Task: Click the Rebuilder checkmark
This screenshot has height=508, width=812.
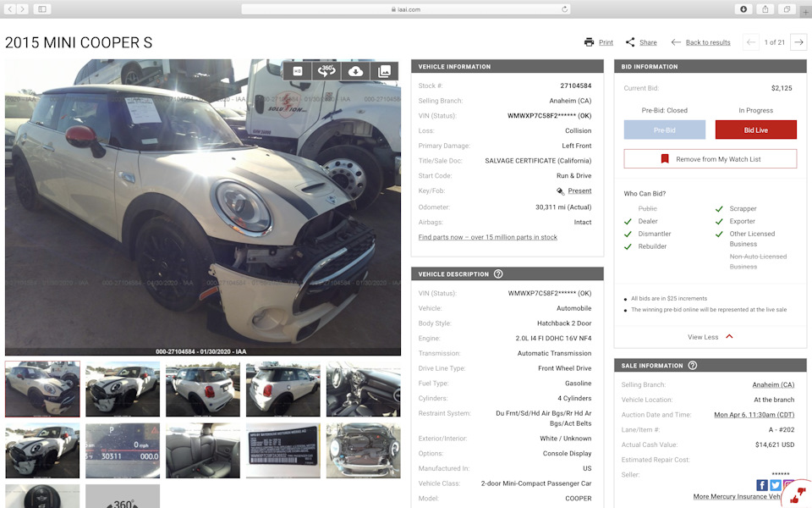Action: coord(628,246)
